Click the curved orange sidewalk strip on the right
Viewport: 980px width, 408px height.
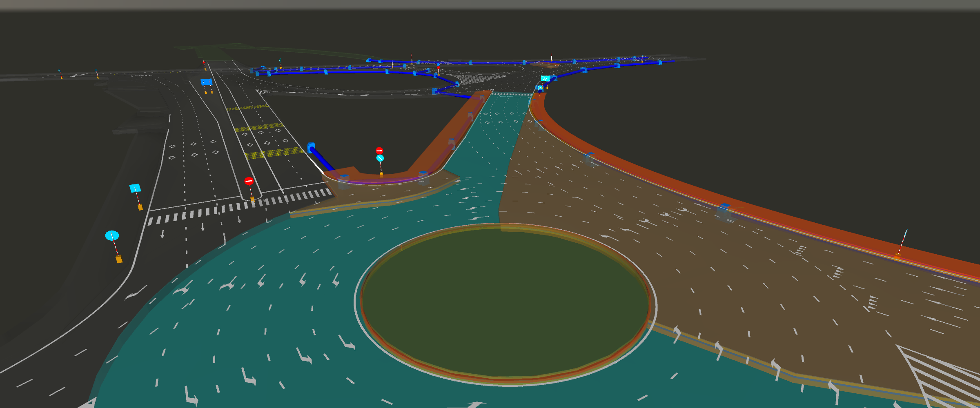[653, 173]
